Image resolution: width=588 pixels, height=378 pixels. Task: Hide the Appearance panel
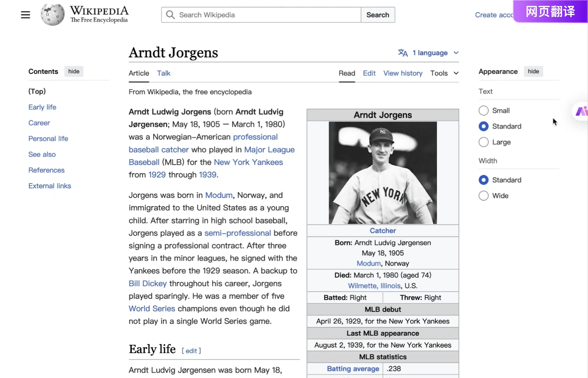(x=533, y=71)
